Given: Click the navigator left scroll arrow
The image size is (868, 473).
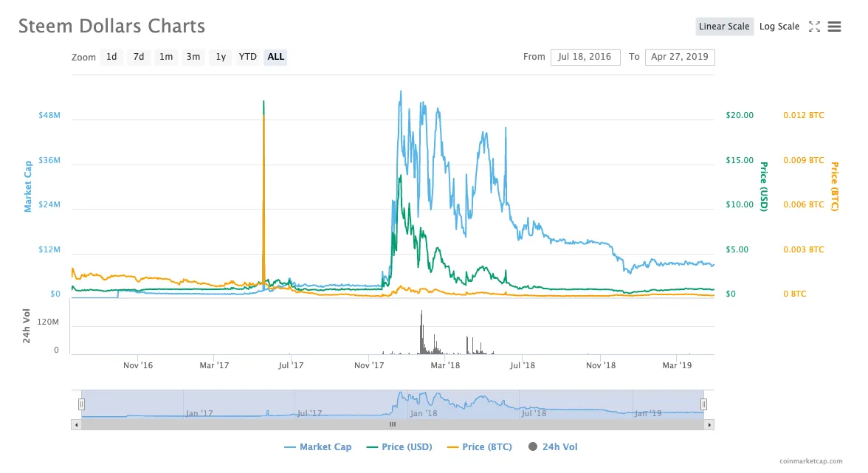Looking at the screenshot, I should (76, 425).
